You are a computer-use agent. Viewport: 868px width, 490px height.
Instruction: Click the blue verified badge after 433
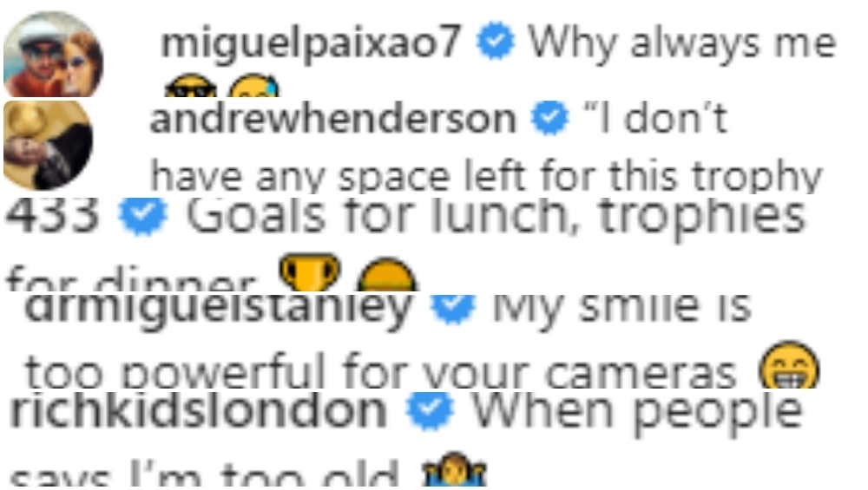(x=143, y=216)
